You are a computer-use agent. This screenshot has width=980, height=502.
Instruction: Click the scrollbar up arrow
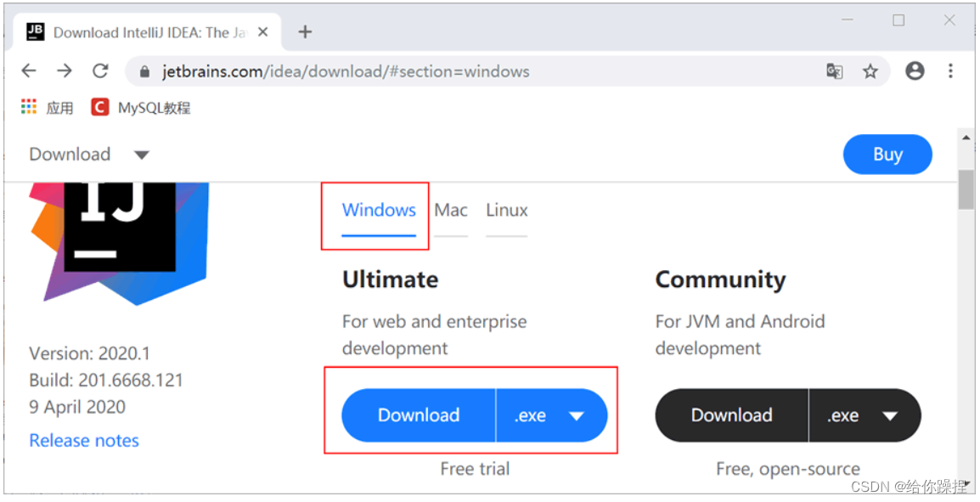[x=966, y=138]
